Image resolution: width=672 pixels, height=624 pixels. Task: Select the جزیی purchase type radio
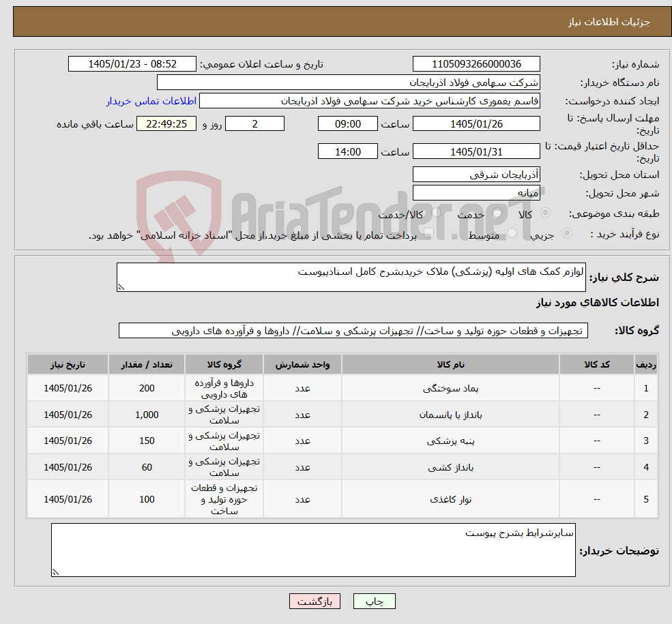(567, 233)
